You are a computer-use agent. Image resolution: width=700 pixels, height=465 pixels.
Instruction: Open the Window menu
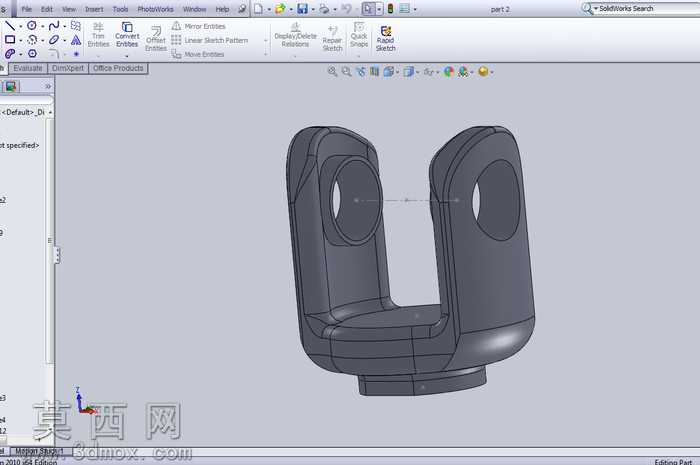point(195,9)
